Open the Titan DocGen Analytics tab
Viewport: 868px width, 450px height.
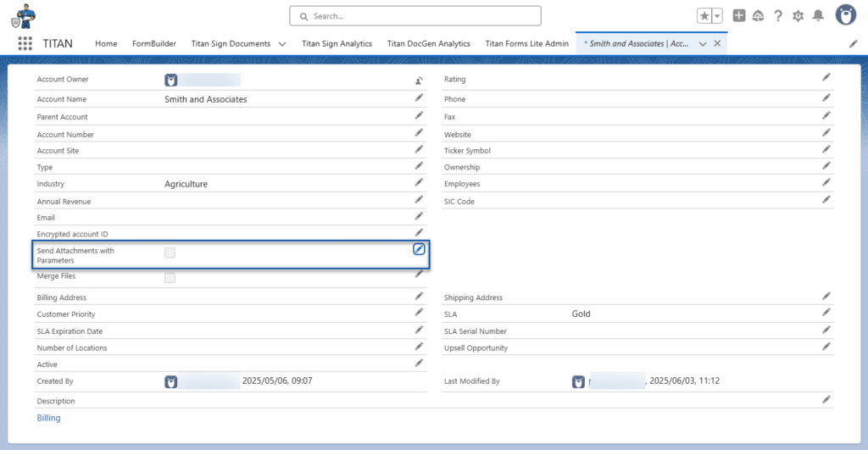coord(428,44)
